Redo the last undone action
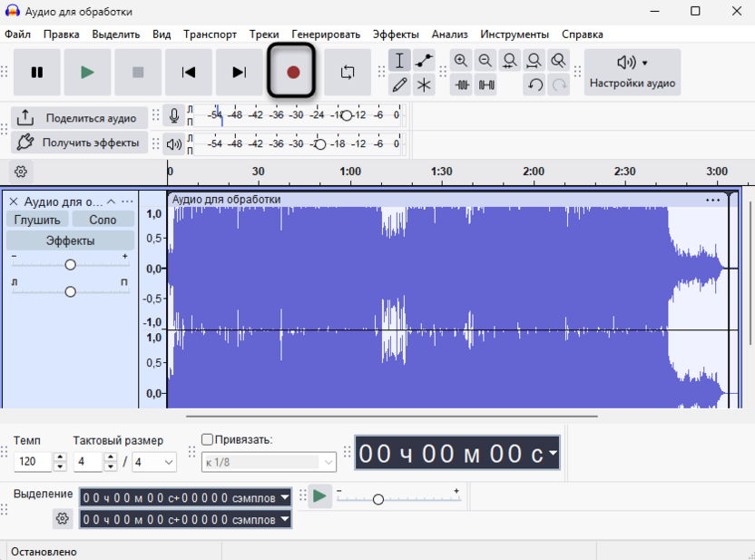Screen dimensions: 755x560 coord(559,85)
